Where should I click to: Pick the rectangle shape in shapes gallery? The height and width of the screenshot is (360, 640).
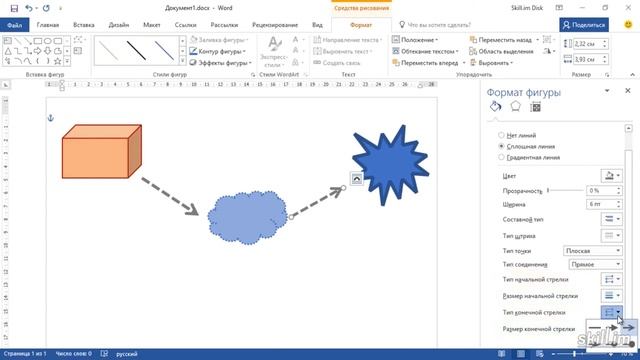coord(38,41)
